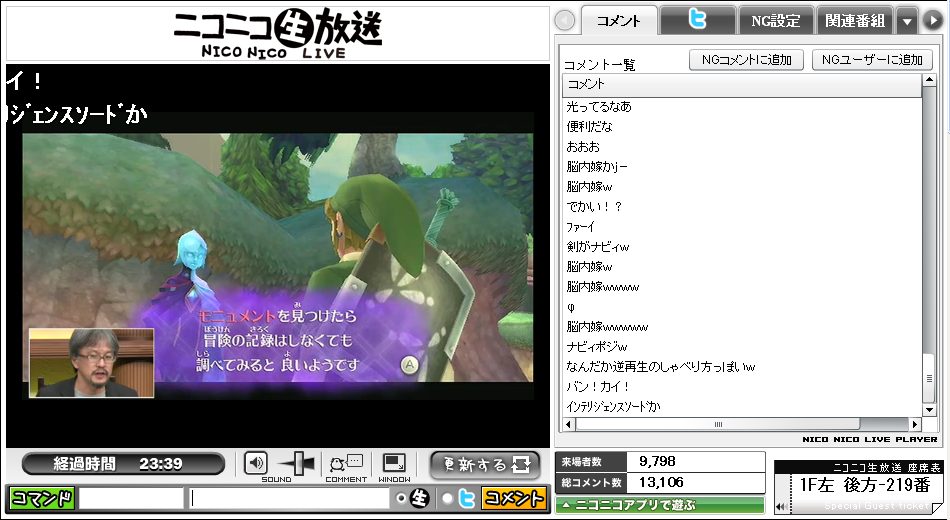Open the tab overflow dropdown arrow
The image size is (950, 520).
(x=907, y=21)
